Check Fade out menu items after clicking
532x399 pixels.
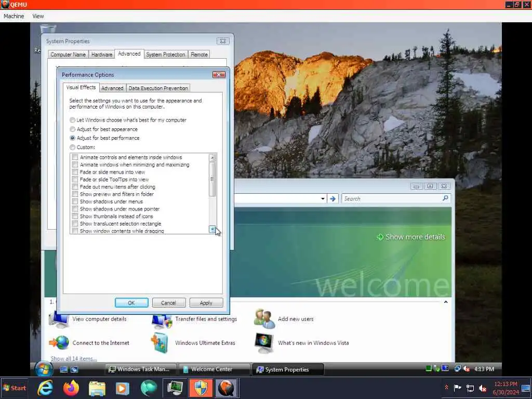(x=75, y=187)
